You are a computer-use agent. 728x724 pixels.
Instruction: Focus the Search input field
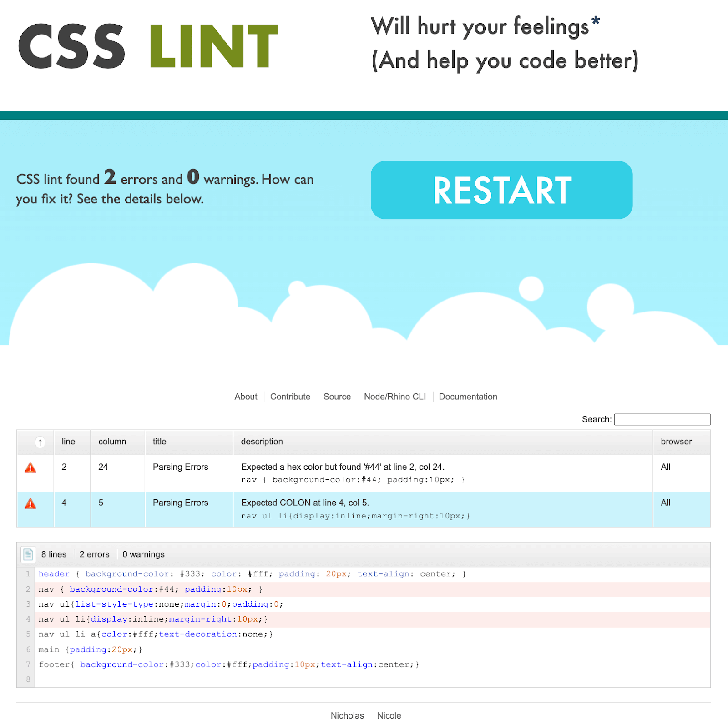point(662,419)
